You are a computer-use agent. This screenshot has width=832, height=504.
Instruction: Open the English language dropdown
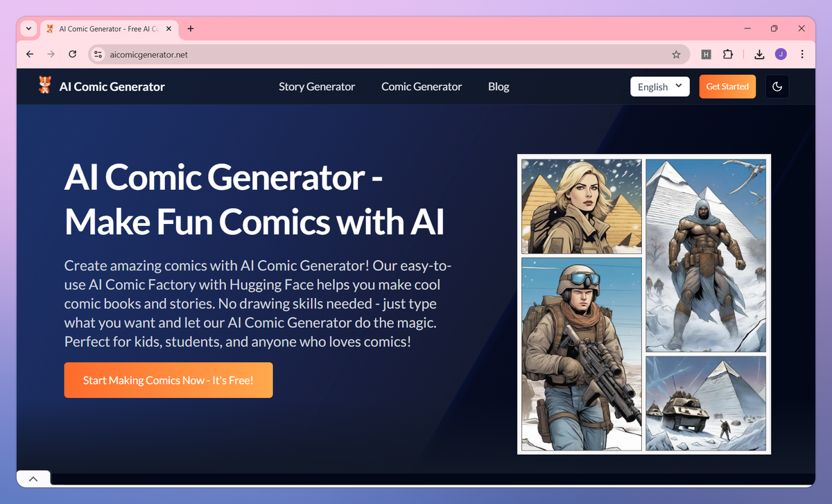tap(659, 86)
